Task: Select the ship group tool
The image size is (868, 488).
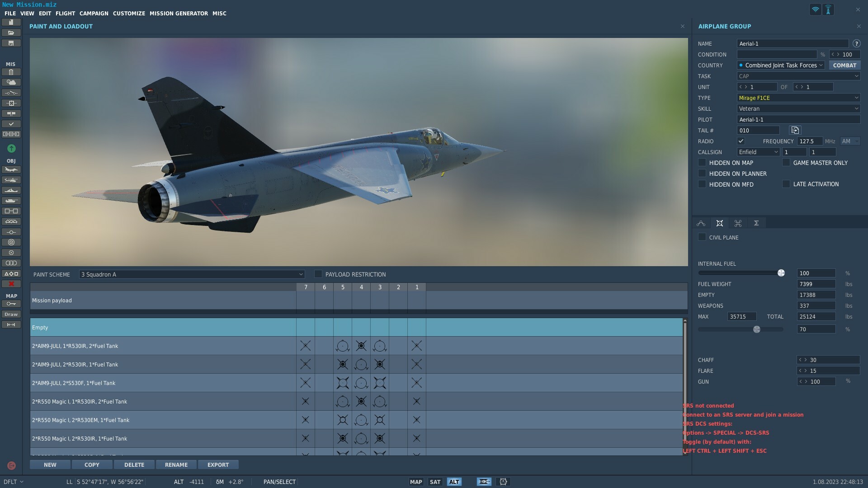Action: click(11, 190)
